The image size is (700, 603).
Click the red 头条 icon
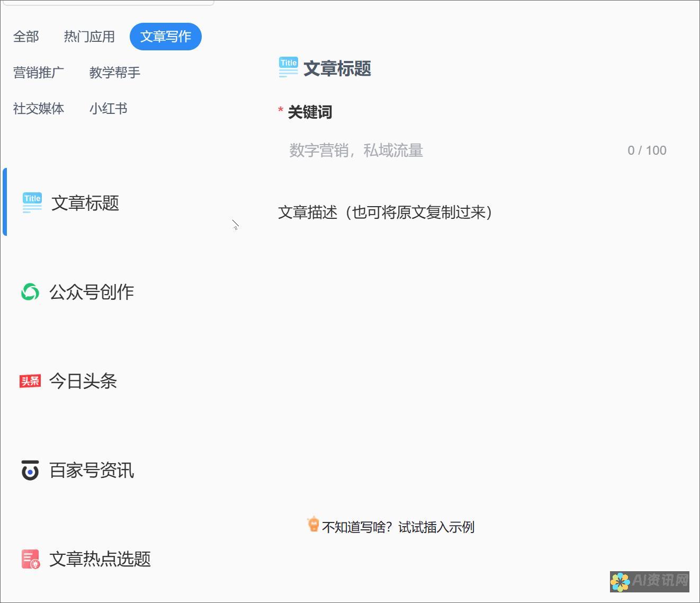click(30, 381)
